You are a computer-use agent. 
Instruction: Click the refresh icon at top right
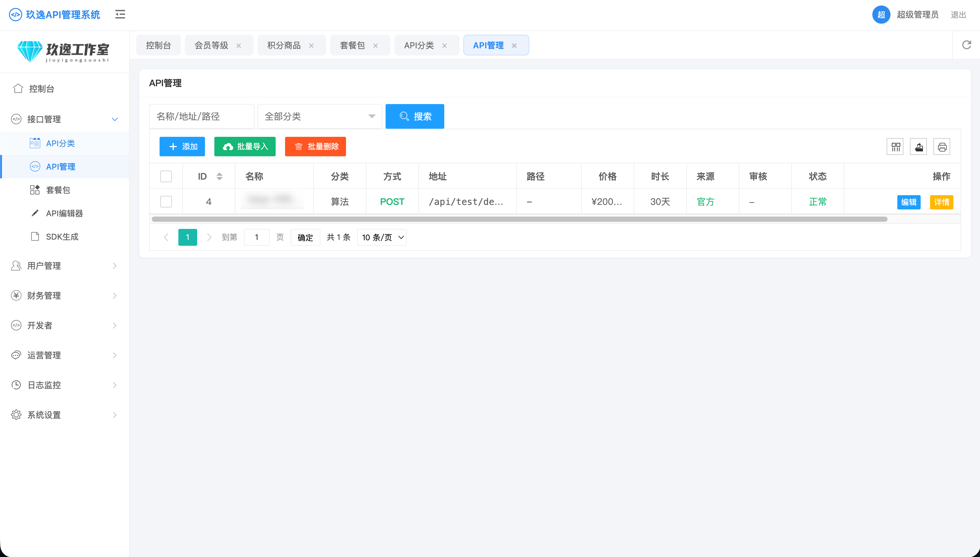pos(967,45)
